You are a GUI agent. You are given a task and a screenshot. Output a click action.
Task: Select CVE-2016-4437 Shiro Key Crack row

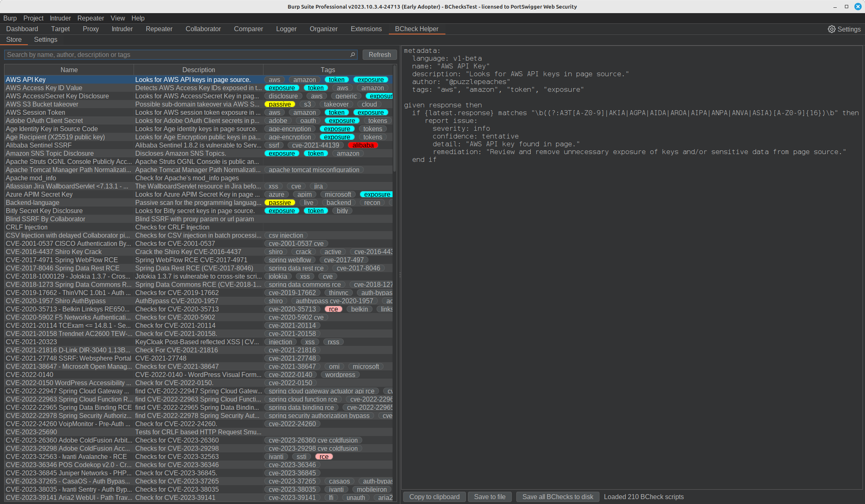click(198, 252)
